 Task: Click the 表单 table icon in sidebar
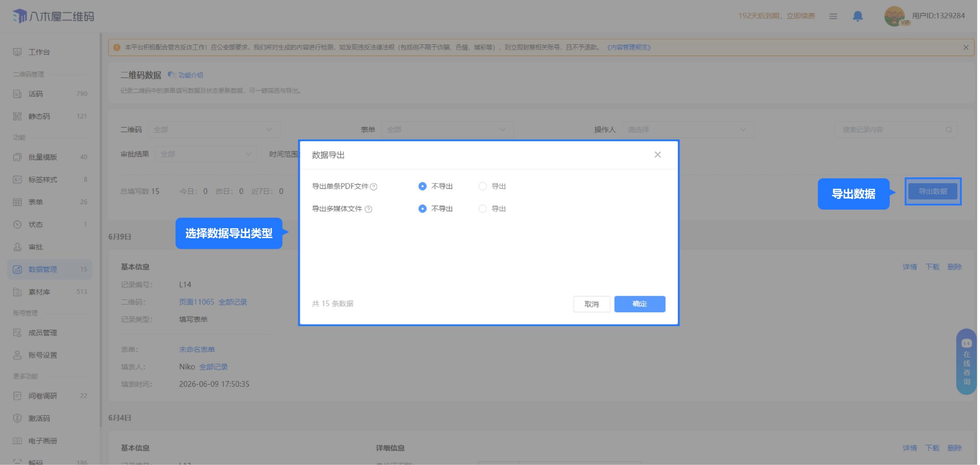click(17, 202)
